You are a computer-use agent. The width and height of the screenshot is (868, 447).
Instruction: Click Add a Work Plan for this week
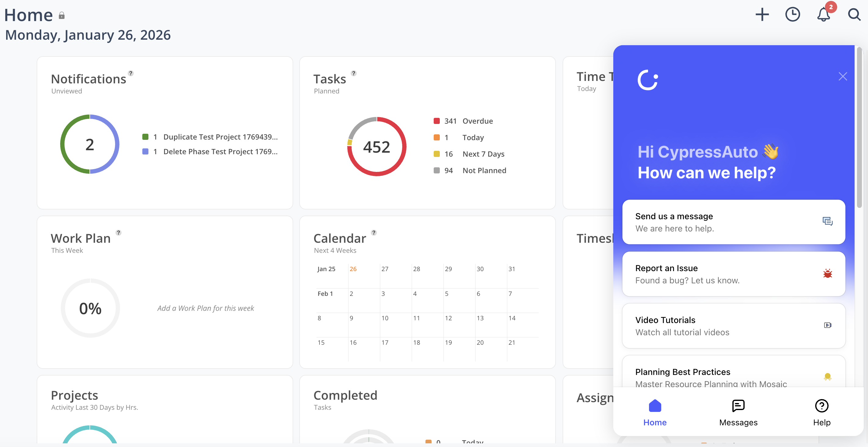coord(206,308)
